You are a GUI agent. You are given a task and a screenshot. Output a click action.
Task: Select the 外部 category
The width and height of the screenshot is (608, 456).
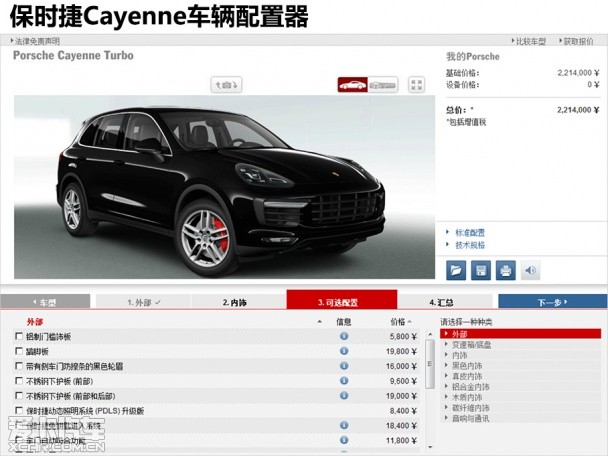point(520,334)
